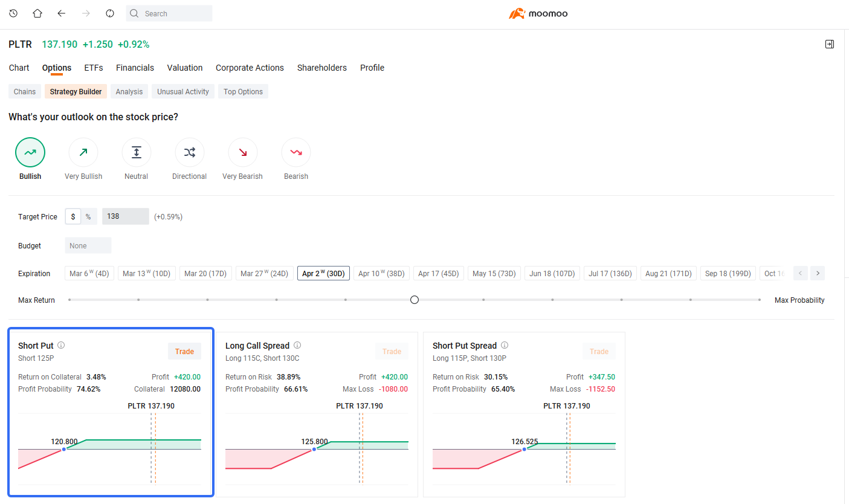This screenshot has height=504, width=849.
Task: Switch target price to percent mode
Action: tap(88, 216)
